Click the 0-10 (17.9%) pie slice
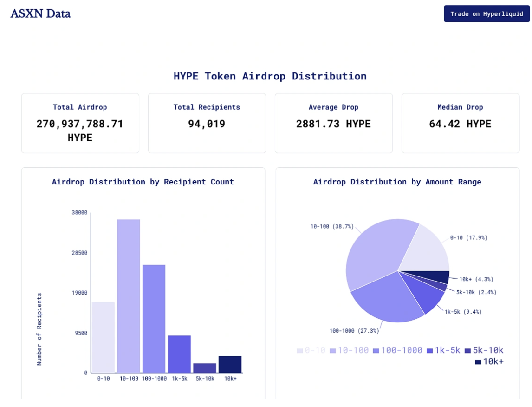 (426, 251)
